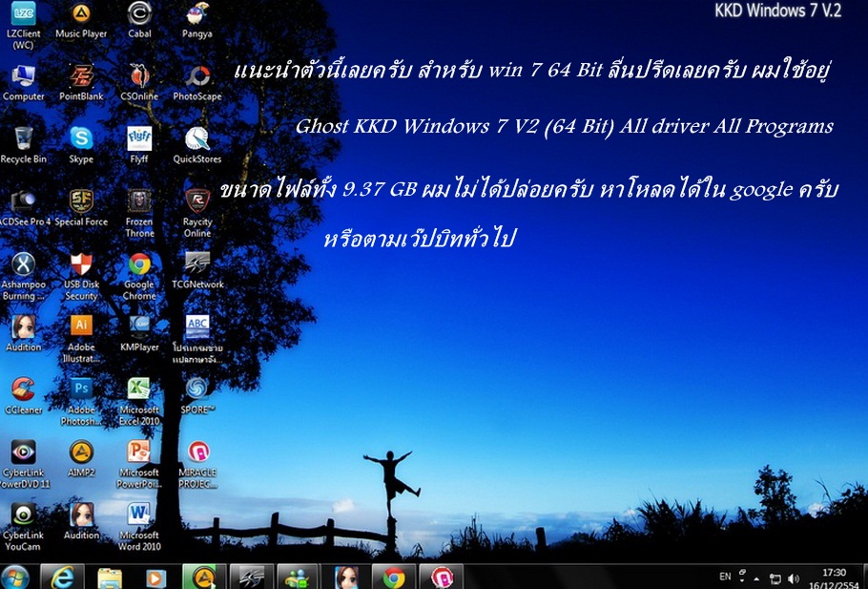Click the Adobe Photoshop desktop shortcut

point(81,402)
